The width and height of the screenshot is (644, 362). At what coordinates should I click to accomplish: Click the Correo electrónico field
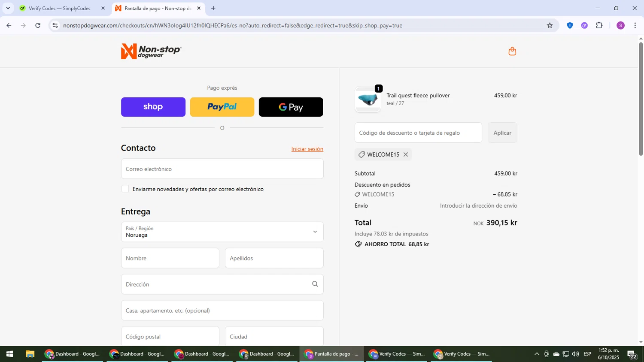tap(222, 169)
